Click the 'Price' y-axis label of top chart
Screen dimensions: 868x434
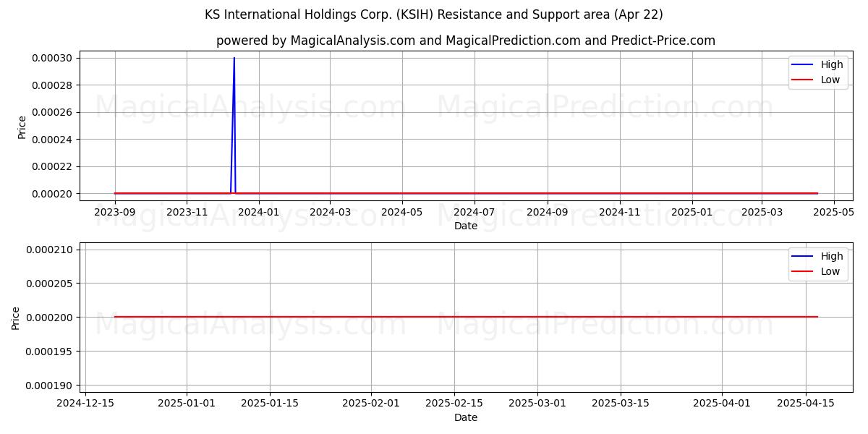click(22, 127)
